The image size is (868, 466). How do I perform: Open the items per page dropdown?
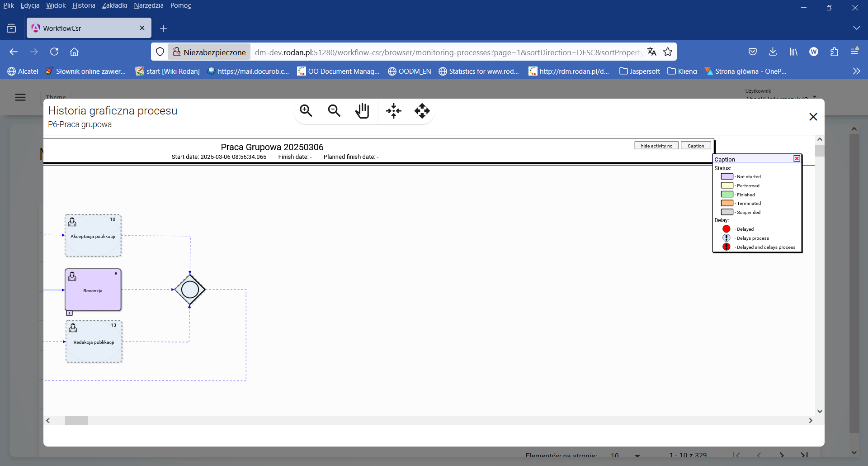click(x=624, y=455)
